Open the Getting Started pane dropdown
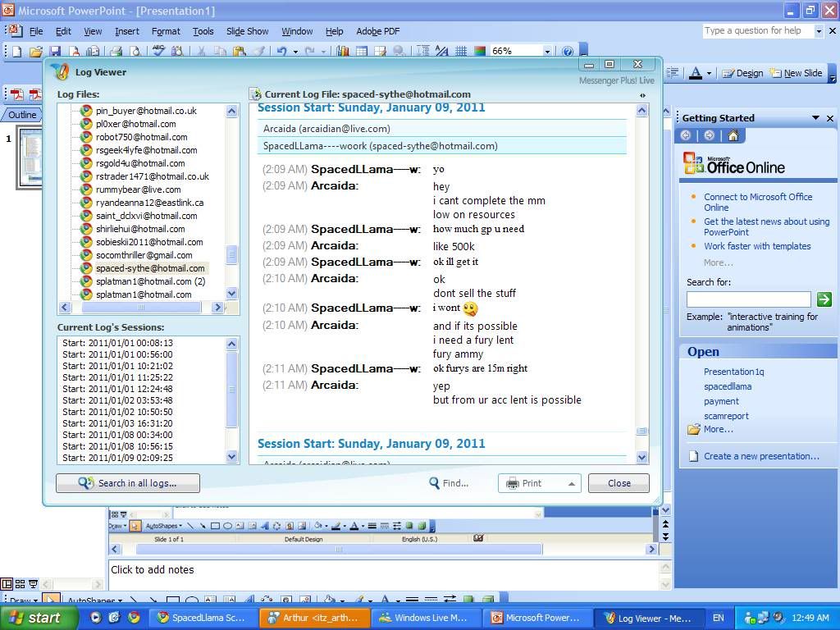The width and height of the screenshot is (840, 630). coord(815,118)
